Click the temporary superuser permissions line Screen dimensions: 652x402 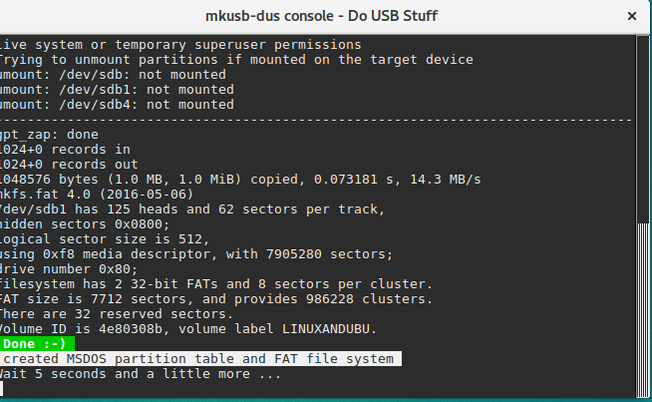point(180,45)
